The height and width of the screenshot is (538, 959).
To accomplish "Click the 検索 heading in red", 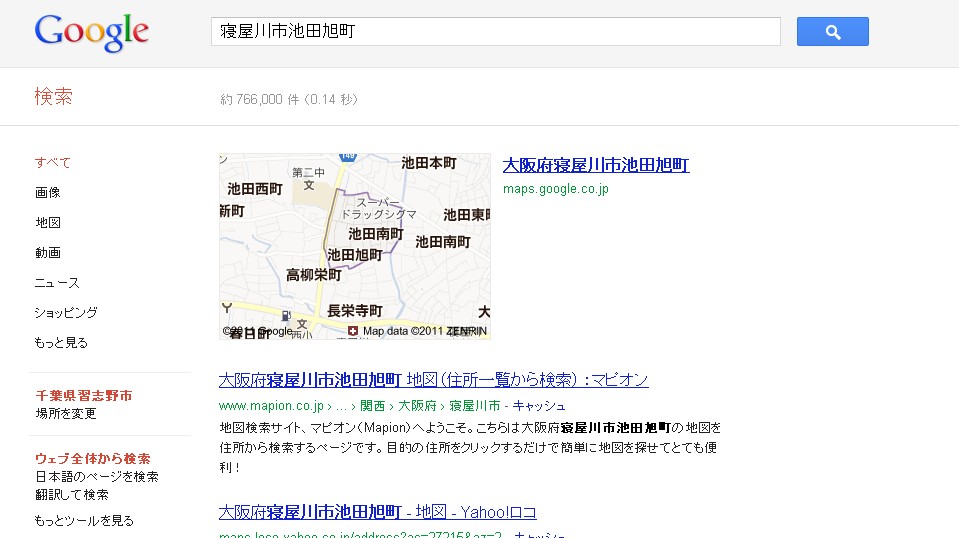I will coord(53,97).
